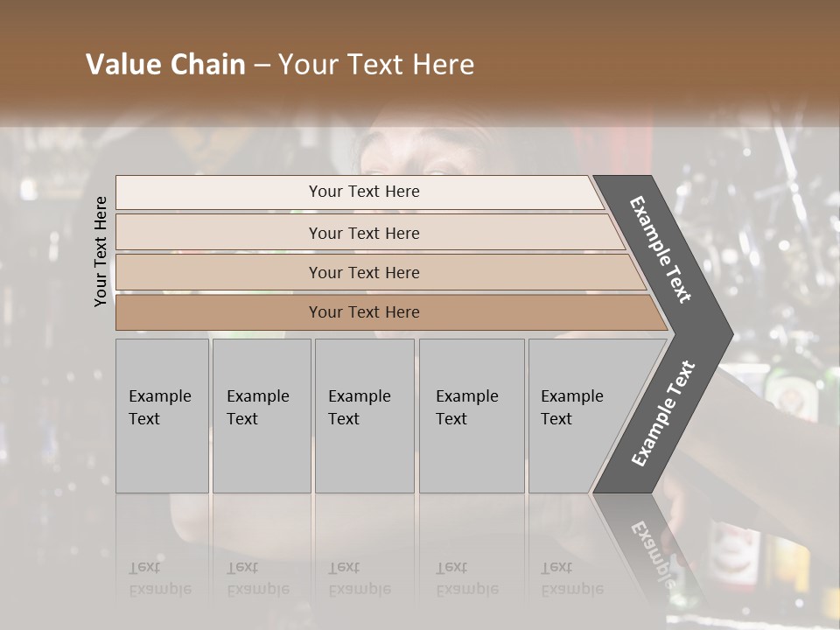Click the reflected text below the fourth box
This screenshot has width=840, height=630.
(467, 578)
